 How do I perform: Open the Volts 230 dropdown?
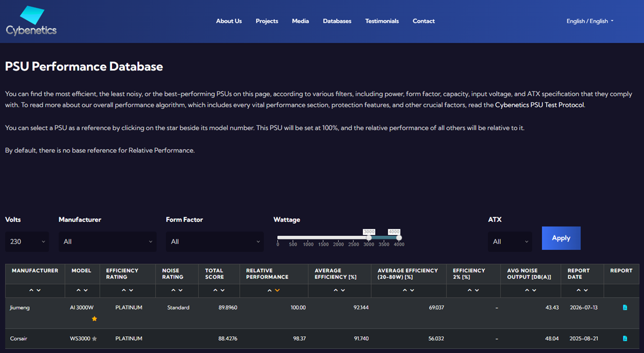(x=27, y=242)
